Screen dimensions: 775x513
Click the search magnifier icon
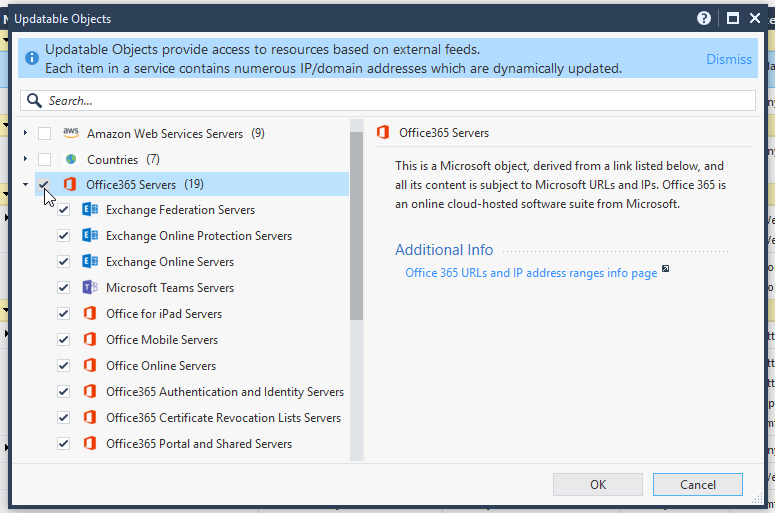pyautogui.click(x=34, y=101)
